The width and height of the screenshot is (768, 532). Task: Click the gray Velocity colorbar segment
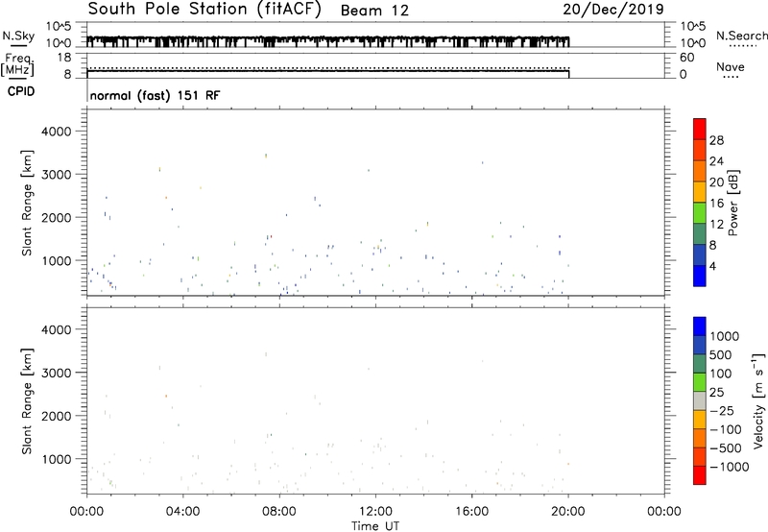(700, 401)
